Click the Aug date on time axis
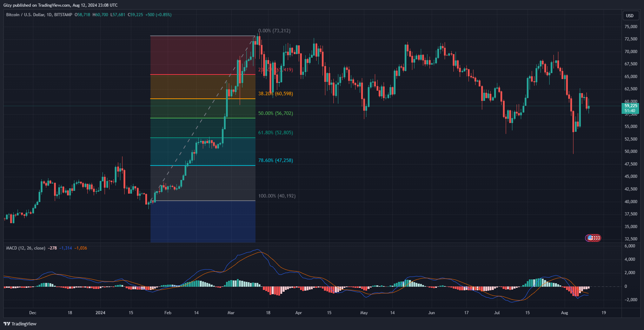This screenshot has width=644, height=330. (564, 313)
